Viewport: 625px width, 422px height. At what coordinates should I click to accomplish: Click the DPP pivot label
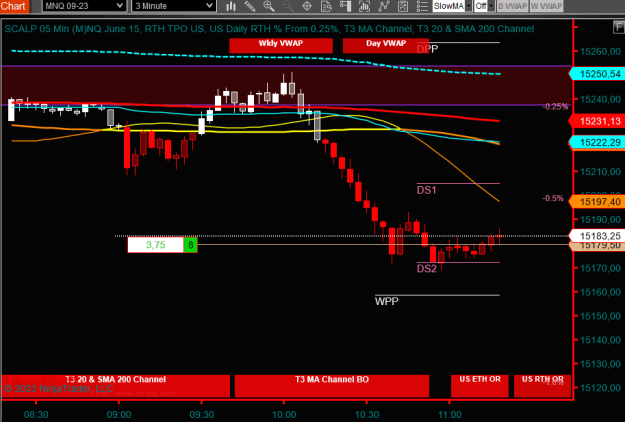427,49
